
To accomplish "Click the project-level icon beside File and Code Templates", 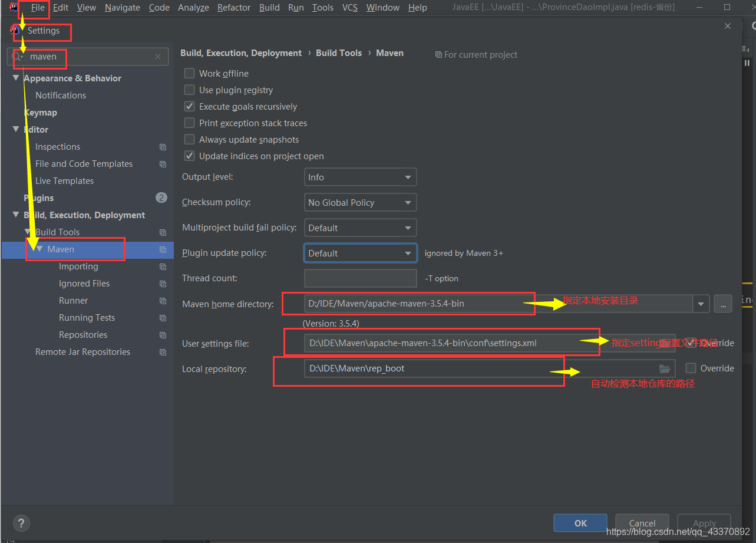I will coord(163,164).
